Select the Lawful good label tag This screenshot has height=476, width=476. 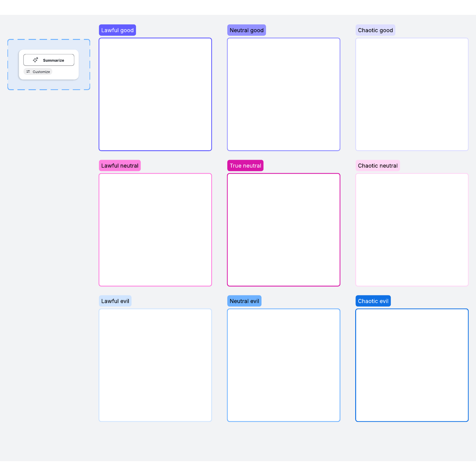117,30
